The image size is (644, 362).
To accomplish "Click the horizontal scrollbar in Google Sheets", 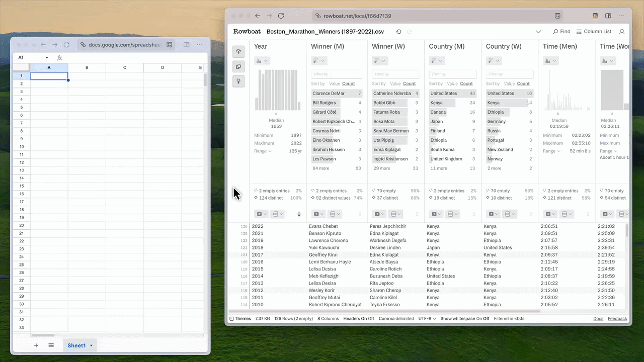I will pyautogui.click(x=43, y=335).
